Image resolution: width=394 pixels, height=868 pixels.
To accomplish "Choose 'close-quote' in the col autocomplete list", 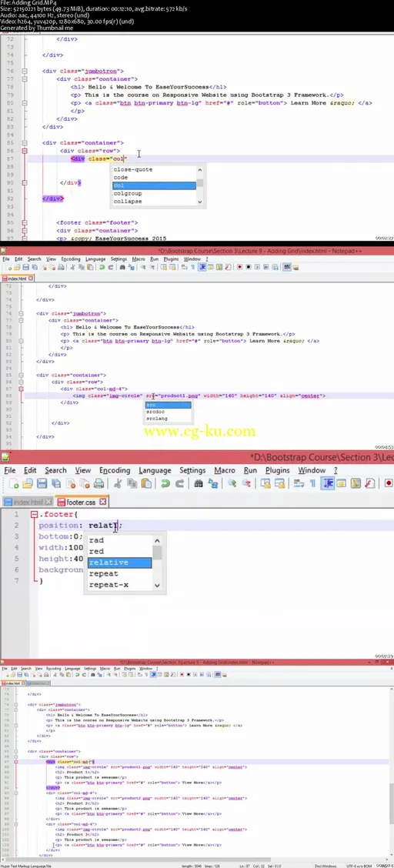I will coord(154,169).
